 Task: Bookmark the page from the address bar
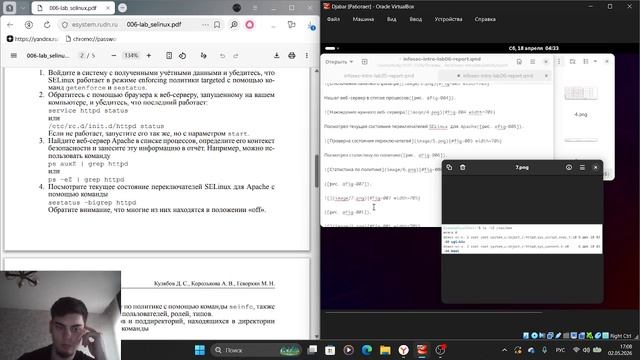click(217, 25)
